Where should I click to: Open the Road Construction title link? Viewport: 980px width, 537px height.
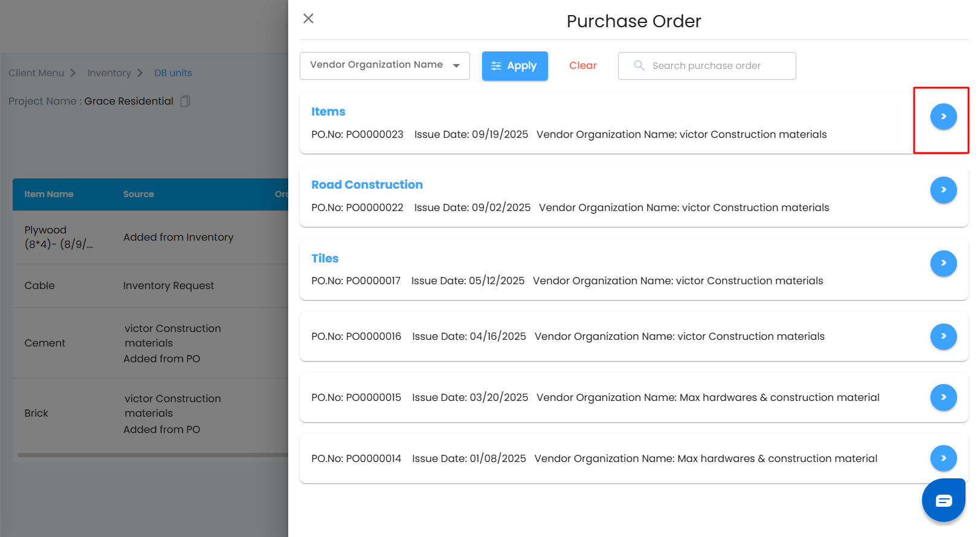click(x=367, y=185)
